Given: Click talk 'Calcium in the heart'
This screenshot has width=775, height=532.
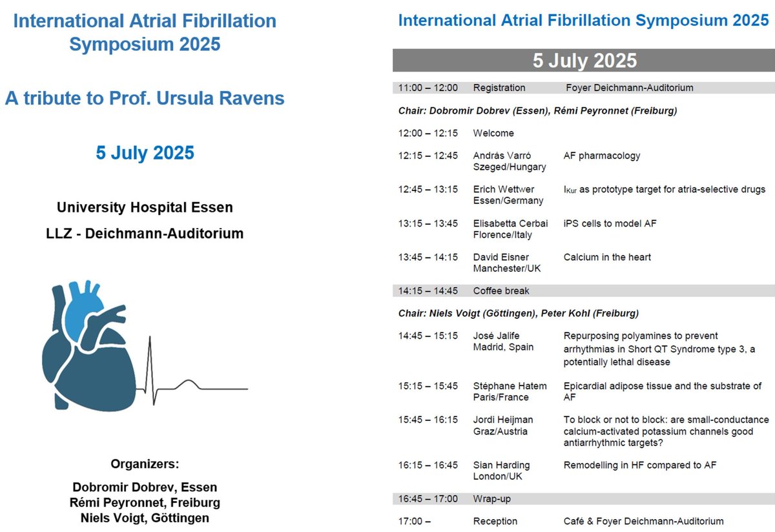Looking at the screenshot, I should tap(607, 257).
